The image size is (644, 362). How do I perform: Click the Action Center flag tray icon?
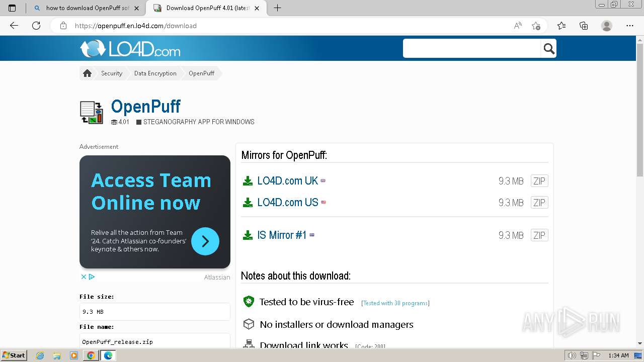pos(595,355)
